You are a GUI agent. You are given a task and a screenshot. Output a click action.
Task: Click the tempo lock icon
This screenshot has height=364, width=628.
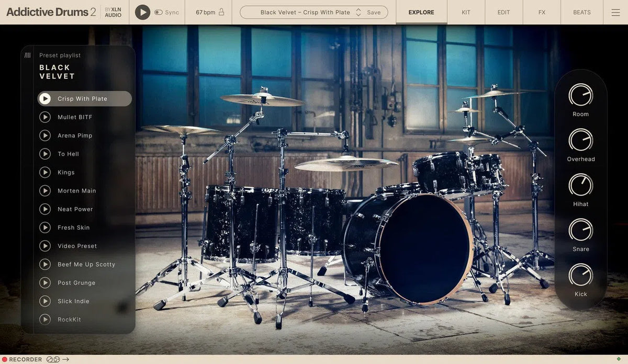pos(221,12)
